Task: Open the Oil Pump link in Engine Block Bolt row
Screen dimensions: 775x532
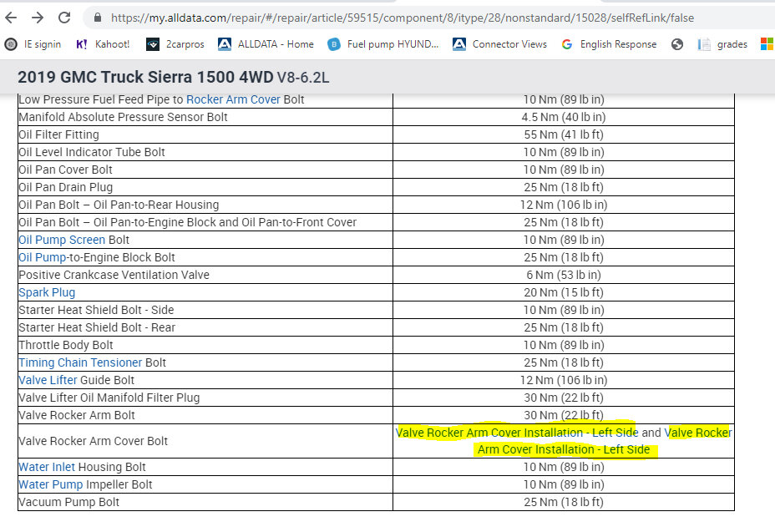Action: point(42,257)
